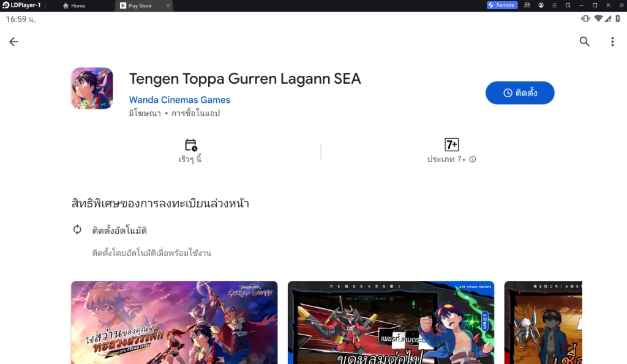
Task: Click the Remote button in title bar
Action: (502, 5)
